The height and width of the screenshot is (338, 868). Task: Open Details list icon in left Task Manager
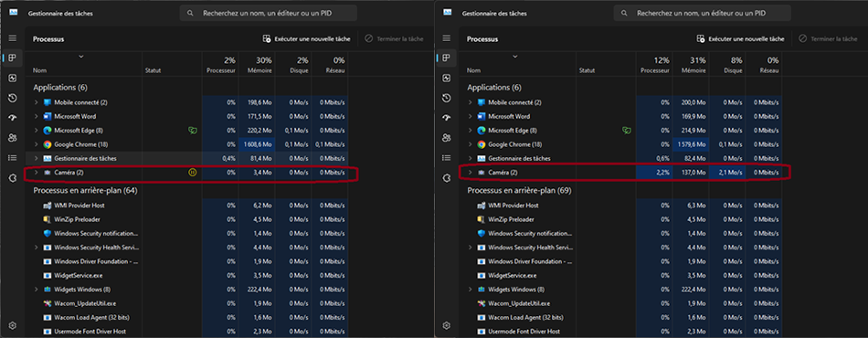(x=13, y=158)
